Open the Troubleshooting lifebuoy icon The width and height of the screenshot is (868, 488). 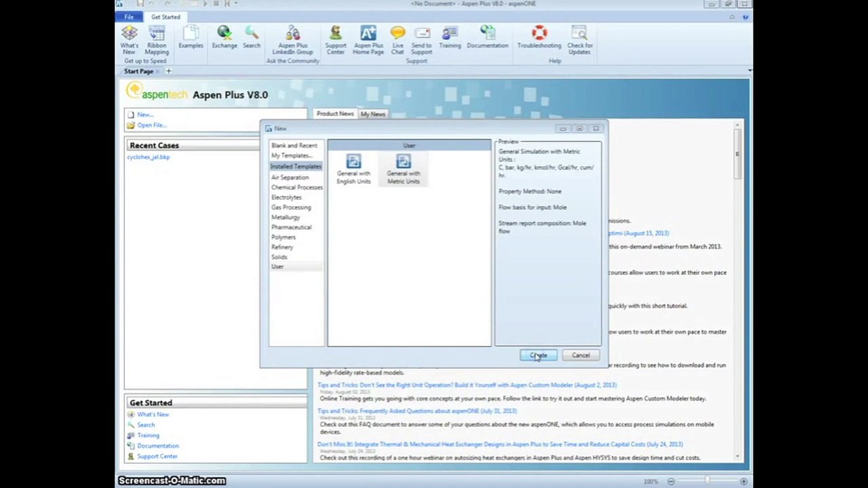(539, 37)
